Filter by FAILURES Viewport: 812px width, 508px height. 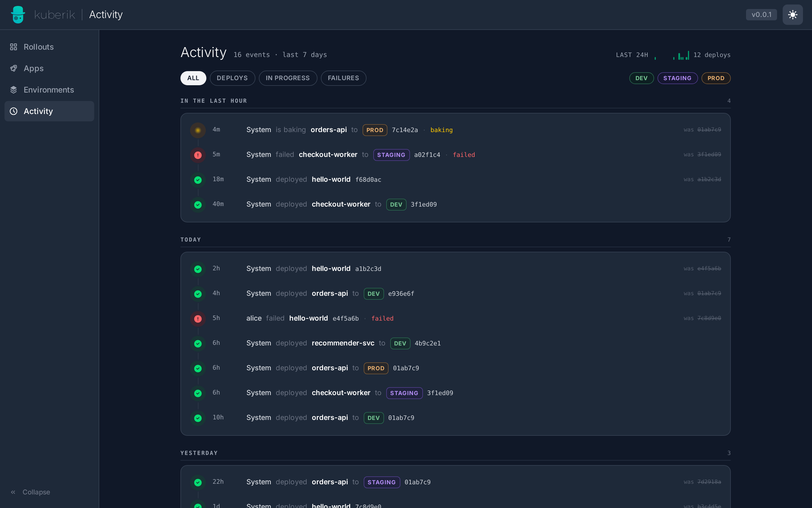[x=343, y=78]
